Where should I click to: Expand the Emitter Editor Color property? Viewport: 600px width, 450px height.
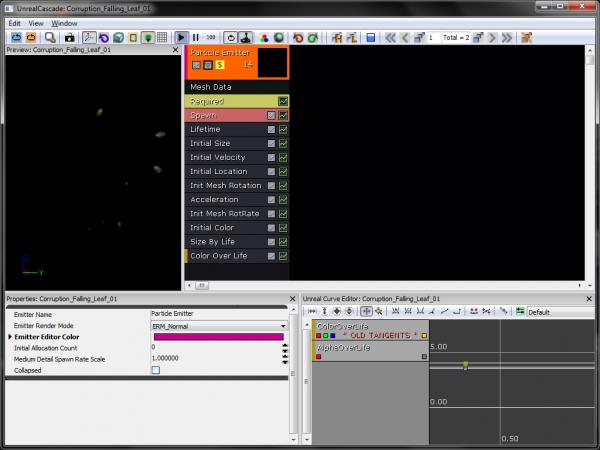[10, 337]
